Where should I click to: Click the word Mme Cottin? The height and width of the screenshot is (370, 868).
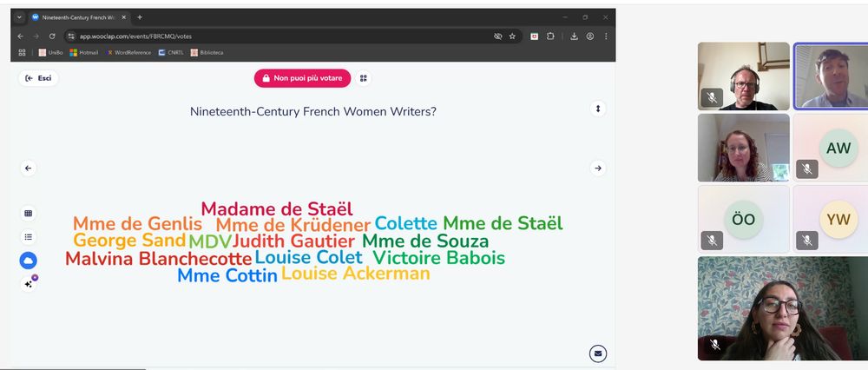pyautogui.click(x=227, y=275)
